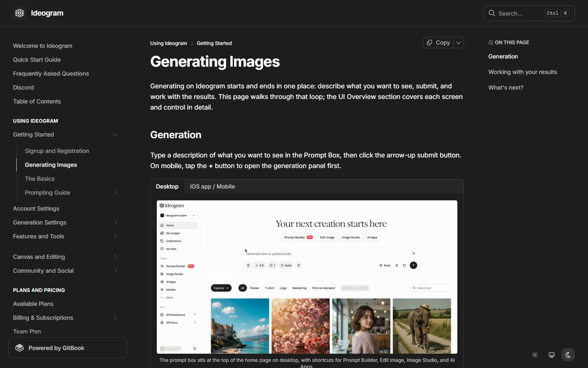Screen dimensions: 588x368
Task: Open the Quick Start Guide link
Action: pyautogui.click(x=37, y=60)
